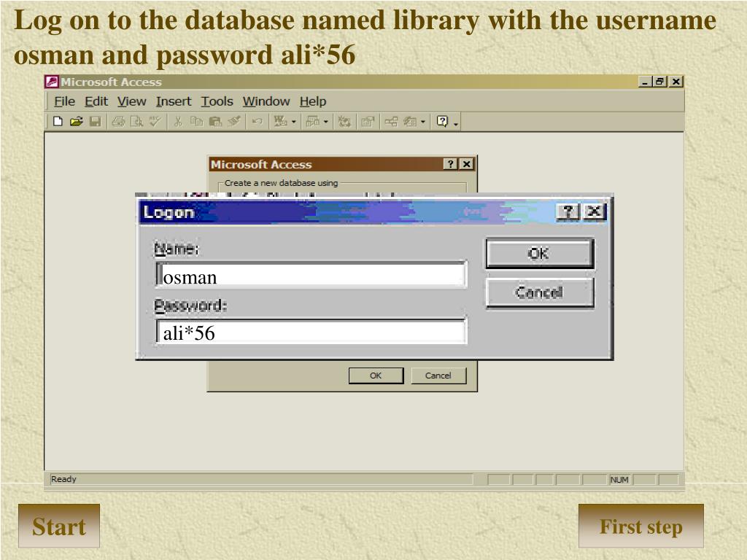This screenshot has width=747, height=560.
Task: Click the Logon dialog help question button
Action: [x=568, y=211]
